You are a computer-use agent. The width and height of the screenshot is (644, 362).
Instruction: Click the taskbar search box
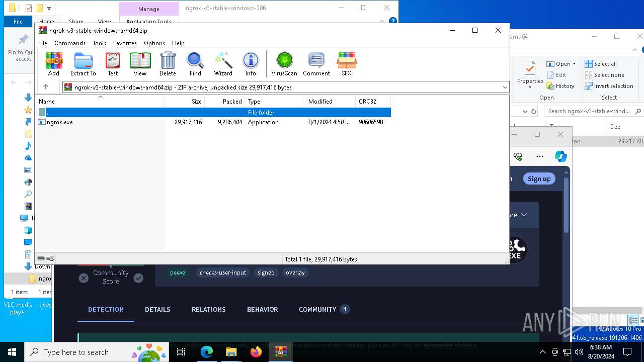[98, 352]
